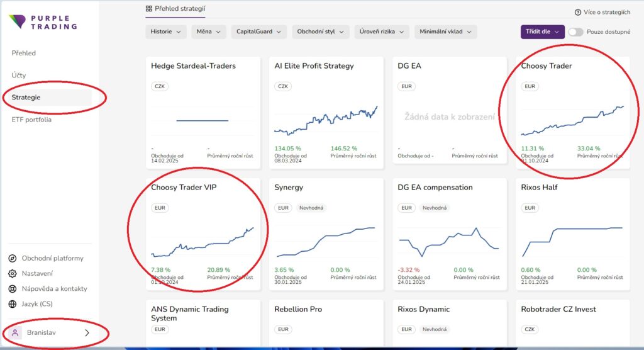Click the globe icon beside Jazyk (CS)
The height and width of the screenshot is (350, 644).
coord(13,304)
